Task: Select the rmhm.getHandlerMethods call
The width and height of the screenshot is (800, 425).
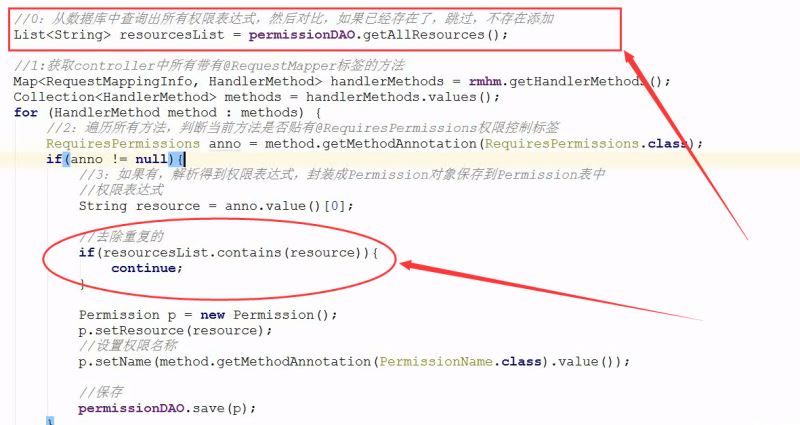Action: coord(565,82)
